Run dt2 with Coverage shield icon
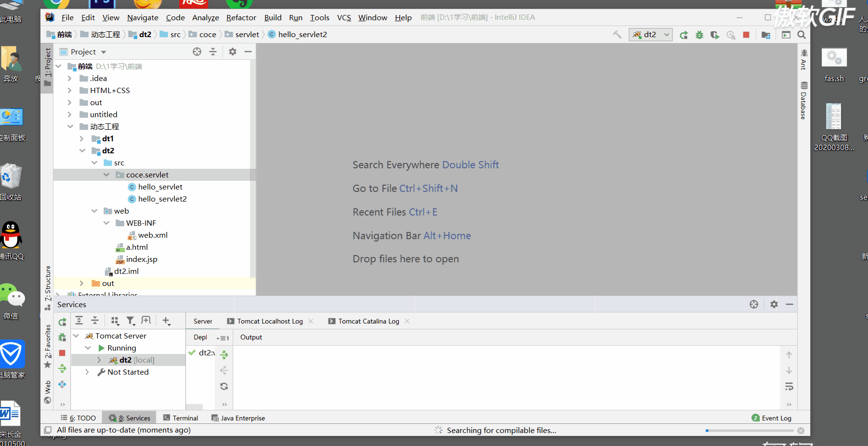 pyautogui.click(x=715, y=35)
